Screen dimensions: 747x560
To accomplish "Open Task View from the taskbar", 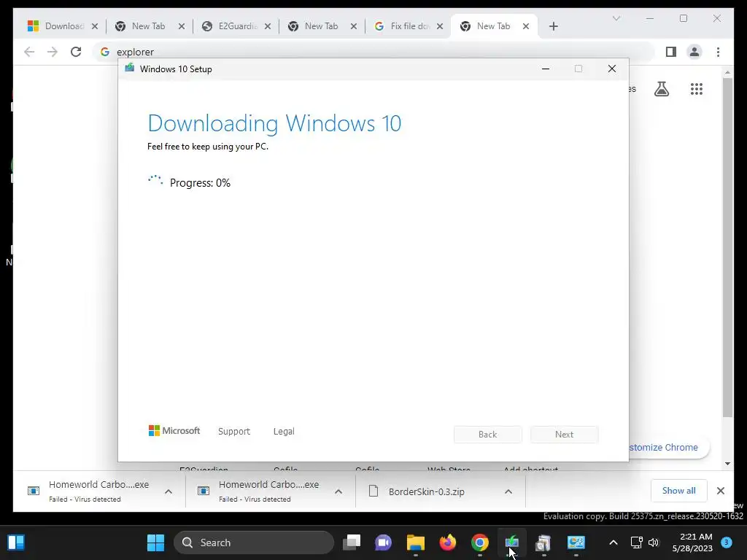I will pyautogui.click(x=352, y=542).
